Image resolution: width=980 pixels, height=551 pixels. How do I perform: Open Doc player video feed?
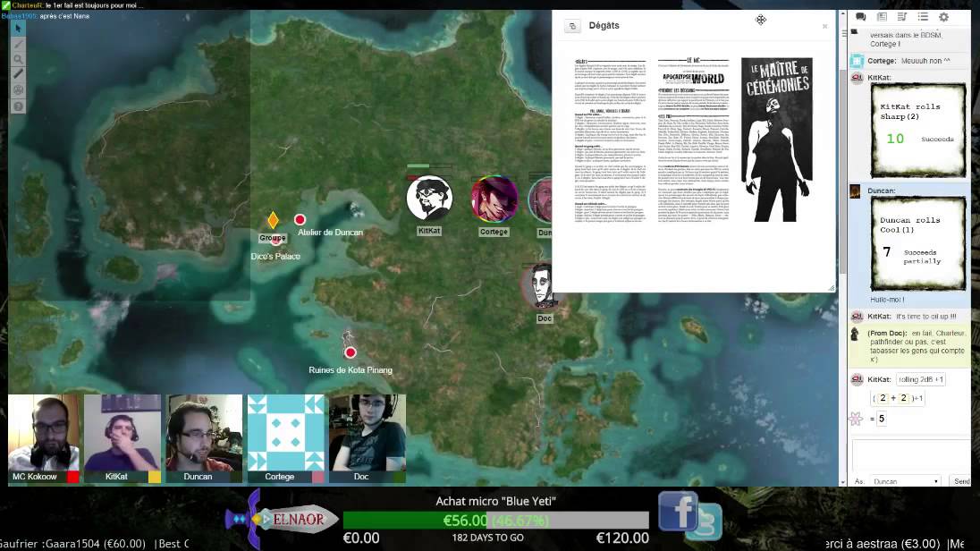pos(367,432)
